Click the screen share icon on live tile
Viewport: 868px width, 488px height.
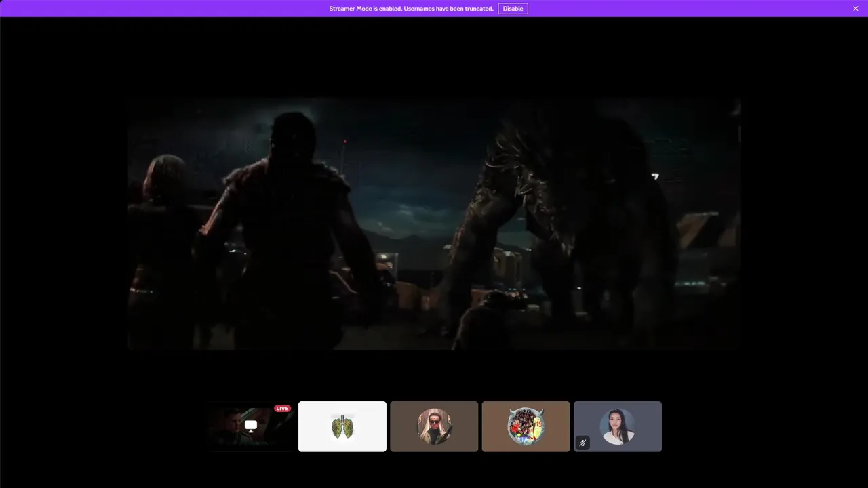pyautogui.click(x=251, y=426)
